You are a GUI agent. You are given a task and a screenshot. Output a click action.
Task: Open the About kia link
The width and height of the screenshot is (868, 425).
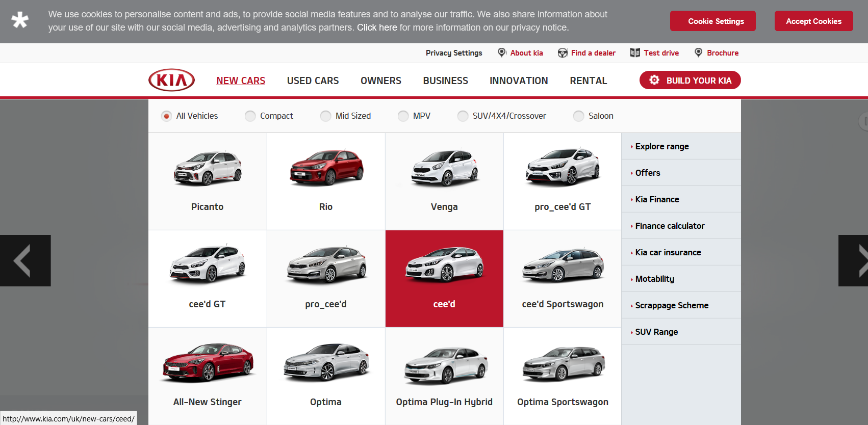(527, 53)
